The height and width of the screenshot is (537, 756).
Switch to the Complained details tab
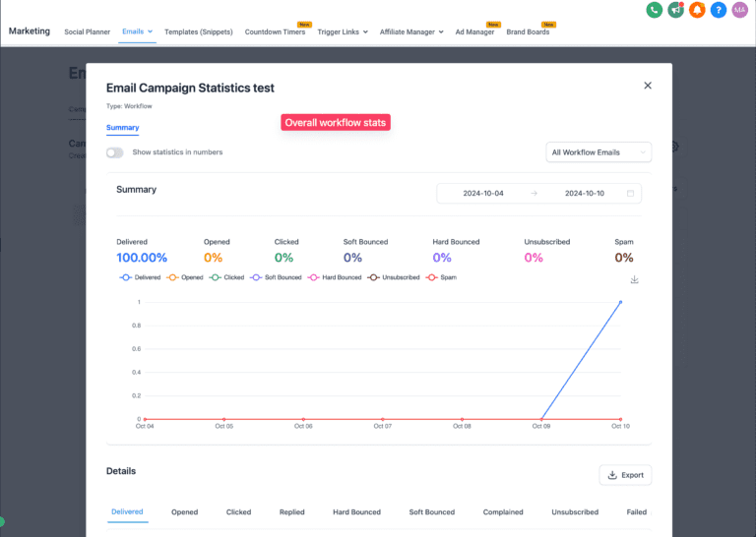[x=503, y=512]
